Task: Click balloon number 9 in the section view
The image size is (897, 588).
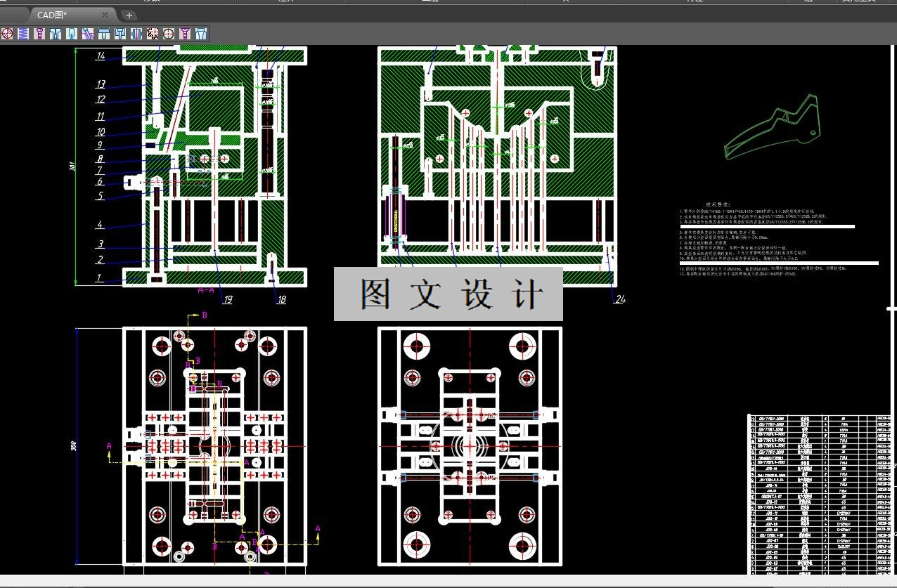Action: point(101,145)
